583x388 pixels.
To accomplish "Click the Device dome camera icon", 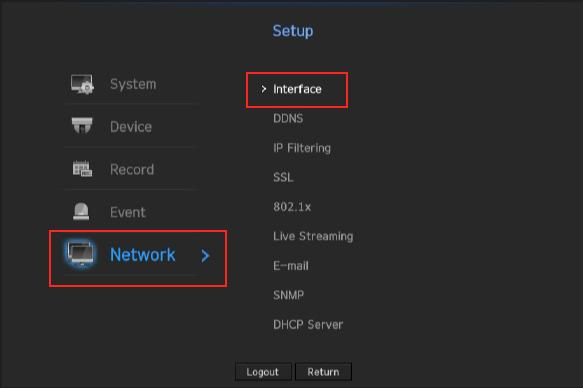I will point(82,125).
